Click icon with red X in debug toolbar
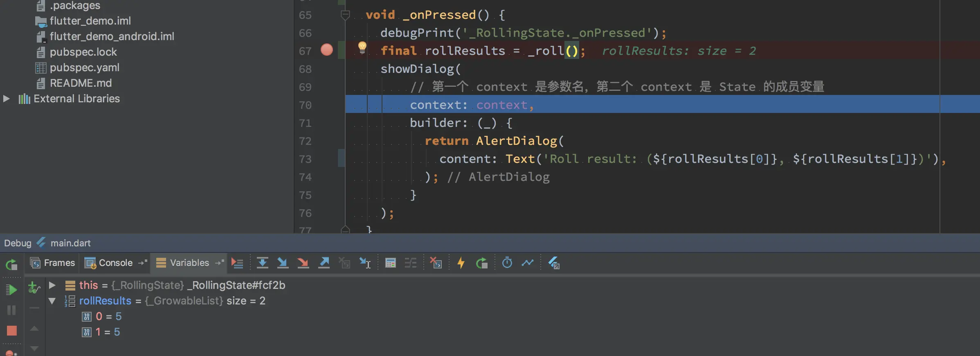The width and height of the screenshot is (980, 356). click(436, 263)
